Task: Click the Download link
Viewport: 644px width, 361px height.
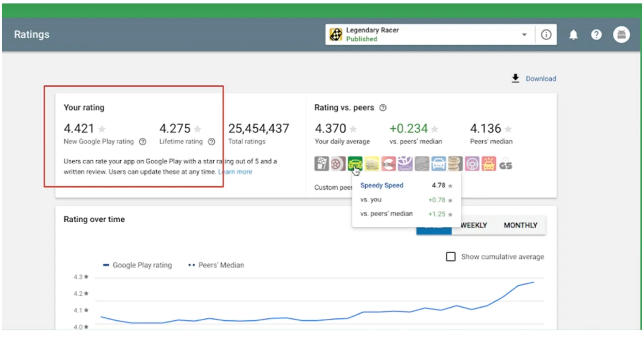Action: click(x=540, y=79)
